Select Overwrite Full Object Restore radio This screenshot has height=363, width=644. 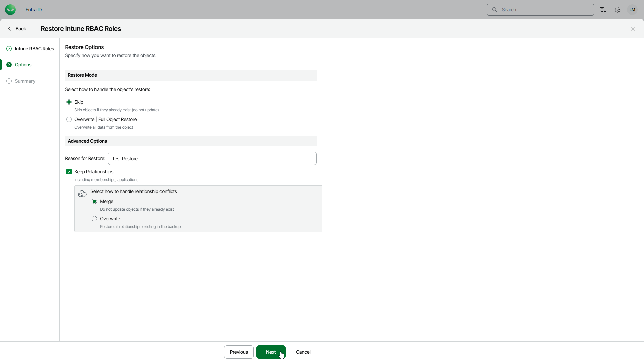coord(69,119)
